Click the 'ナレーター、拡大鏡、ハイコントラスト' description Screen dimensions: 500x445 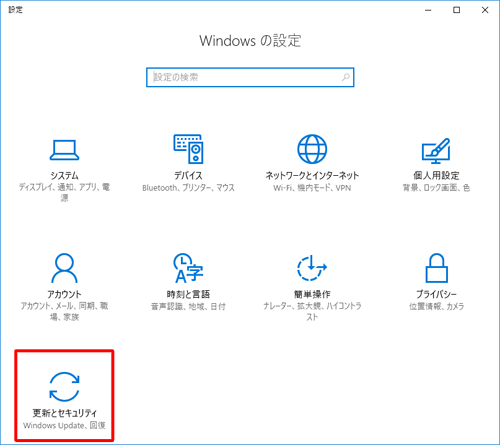(312, 311)
